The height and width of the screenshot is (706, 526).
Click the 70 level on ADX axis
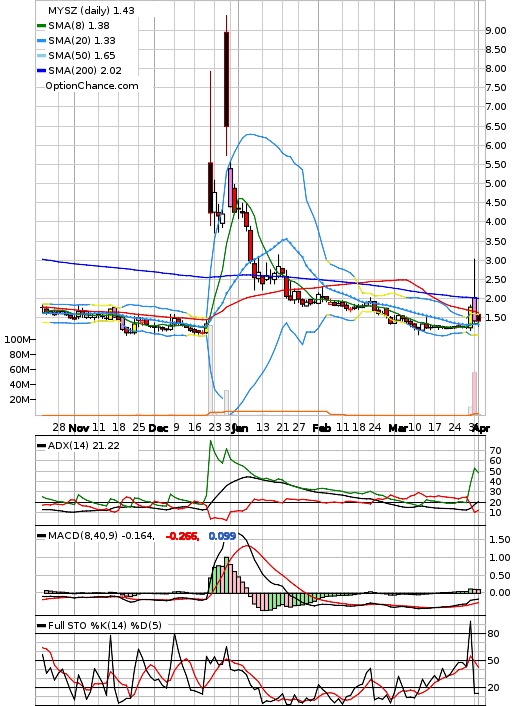(x=495, y=451)
